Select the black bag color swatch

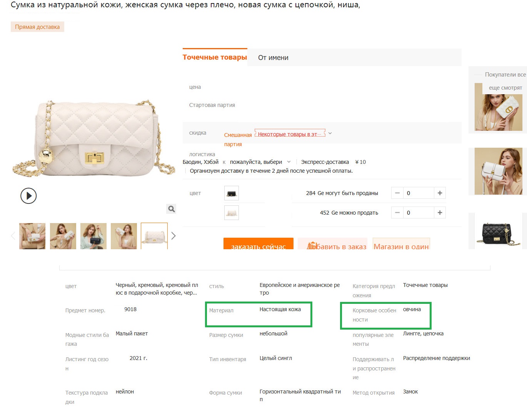pos(232,193)
